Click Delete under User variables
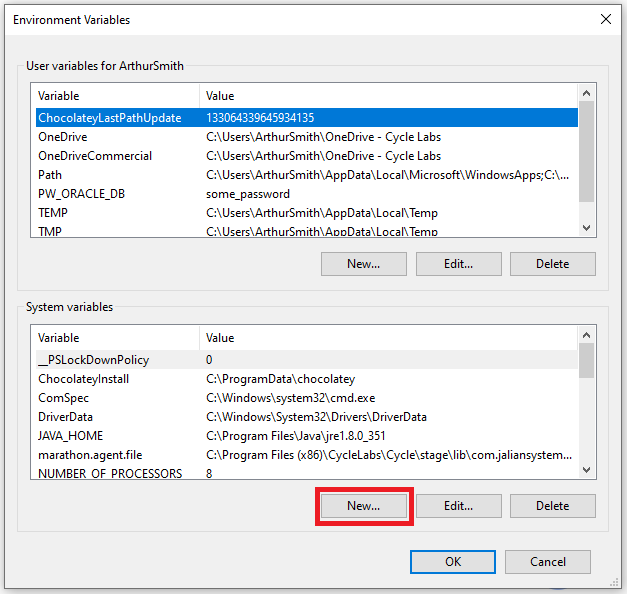 (553, 264)
